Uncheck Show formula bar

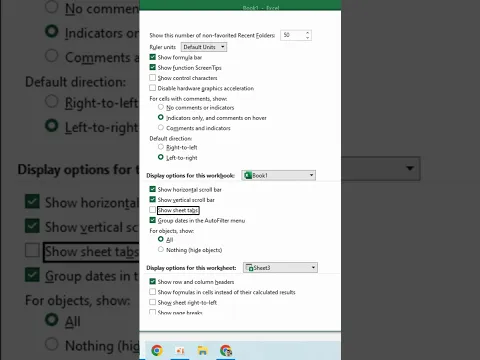153,57
